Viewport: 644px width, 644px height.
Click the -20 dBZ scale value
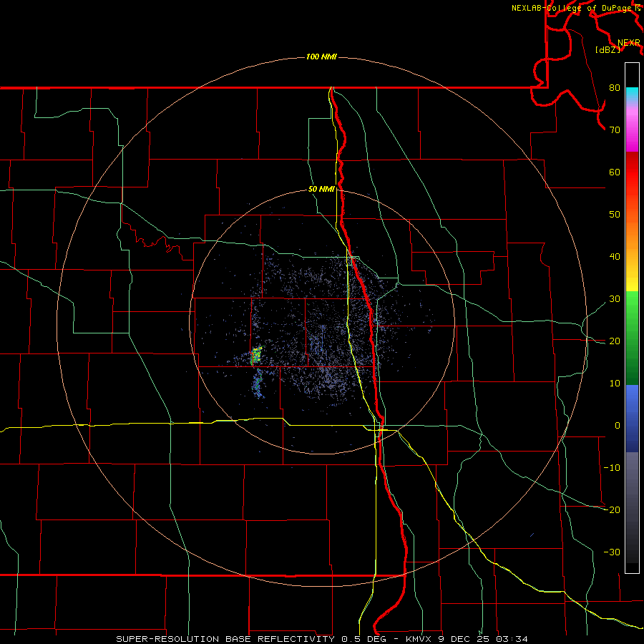(612, 509)
